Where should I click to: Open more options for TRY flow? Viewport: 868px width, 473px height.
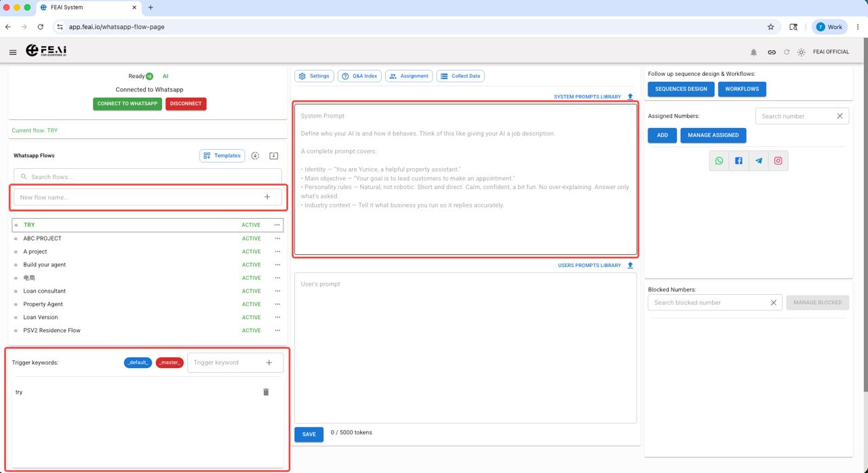click(277, 225)
